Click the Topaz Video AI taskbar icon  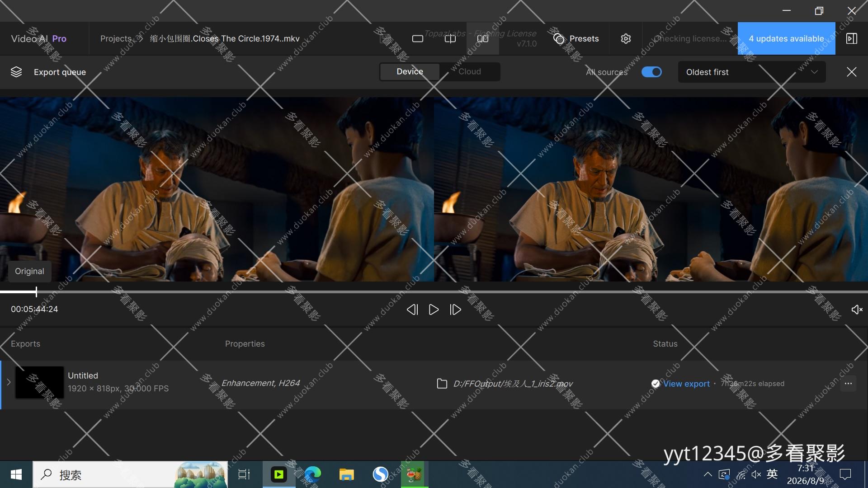[279, 474]
